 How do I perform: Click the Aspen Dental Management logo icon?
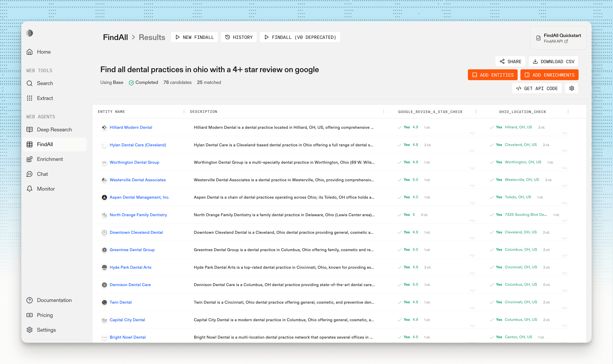tap(104, 198)
